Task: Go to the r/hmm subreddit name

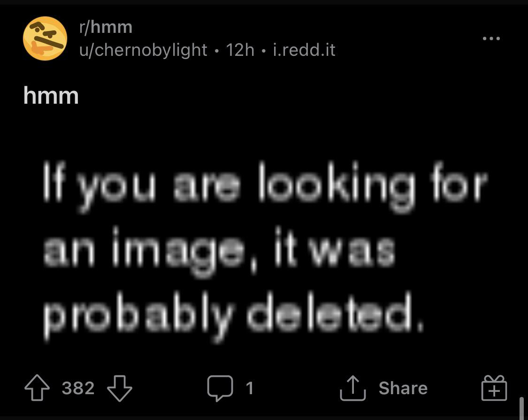Action: click(106, 27)
